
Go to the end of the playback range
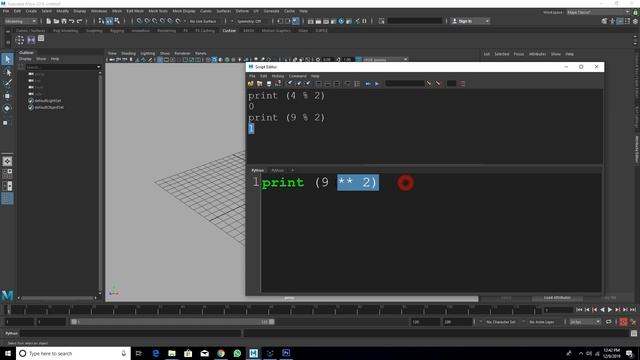click(x=633, y=310)
